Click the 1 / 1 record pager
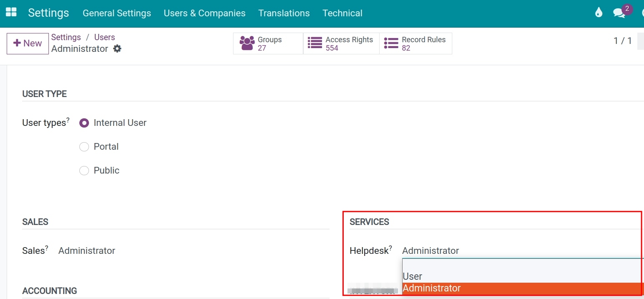This screenshot has width=644, height=299. (622, 41)
